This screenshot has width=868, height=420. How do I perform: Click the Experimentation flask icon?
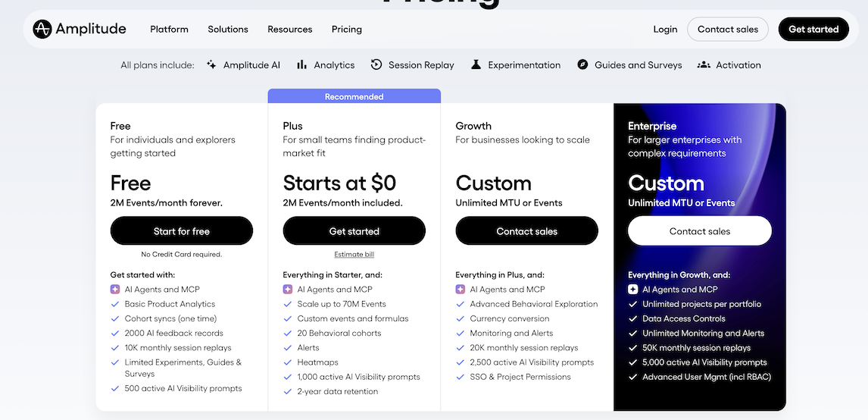476,65
